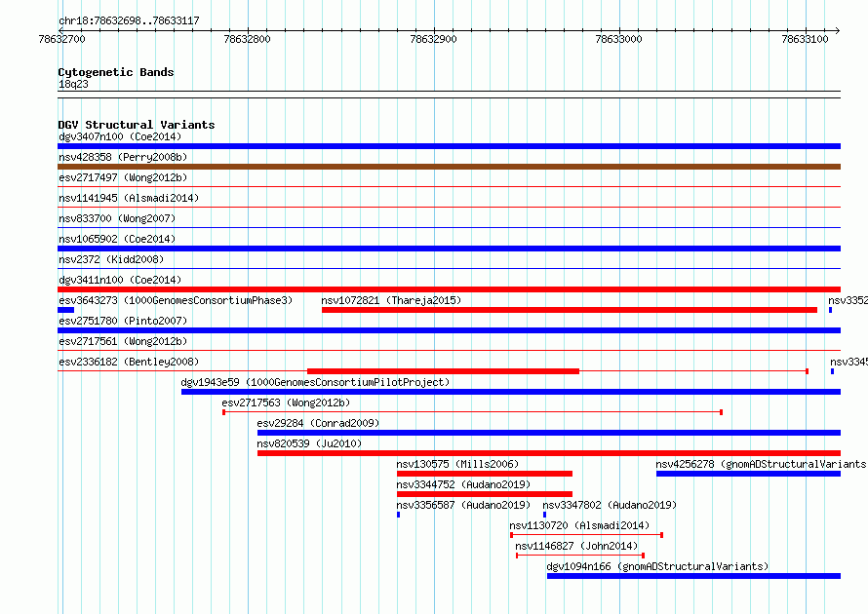This screenshot has width=868, height=614.
Task: Click the Cytogenetic Bands track title
Action: coord(116,72)
